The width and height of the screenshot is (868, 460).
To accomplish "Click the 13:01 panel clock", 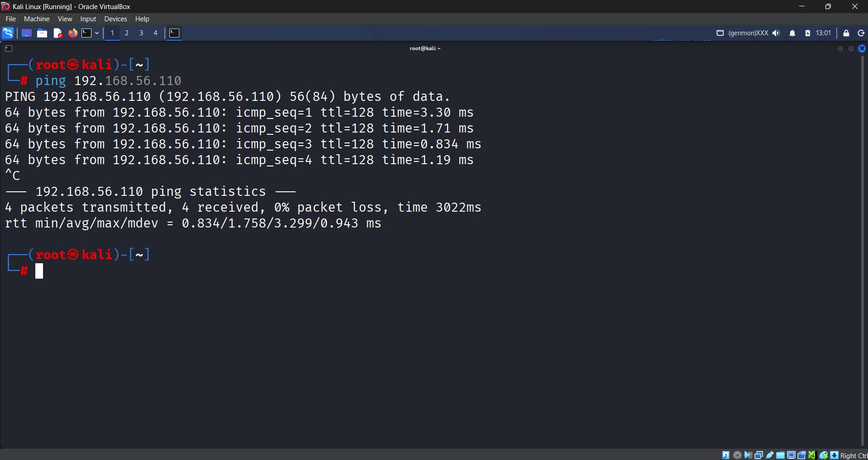I will click(x=823, y=33).
